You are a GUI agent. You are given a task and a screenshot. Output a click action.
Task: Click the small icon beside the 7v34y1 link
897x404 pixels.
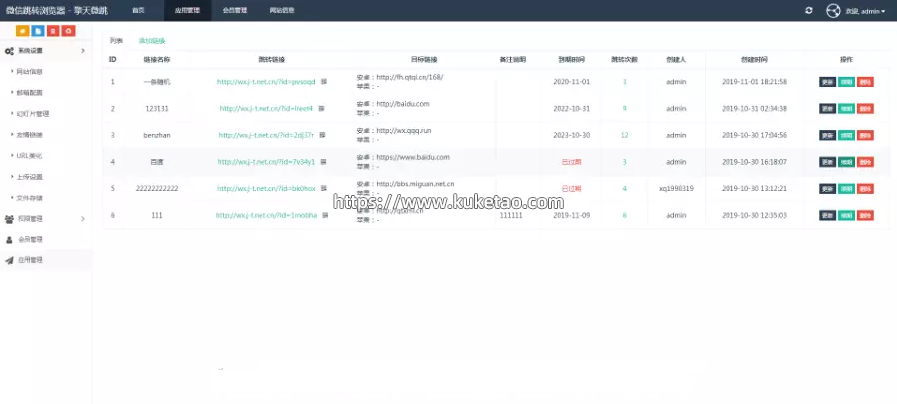click(324, 162)
